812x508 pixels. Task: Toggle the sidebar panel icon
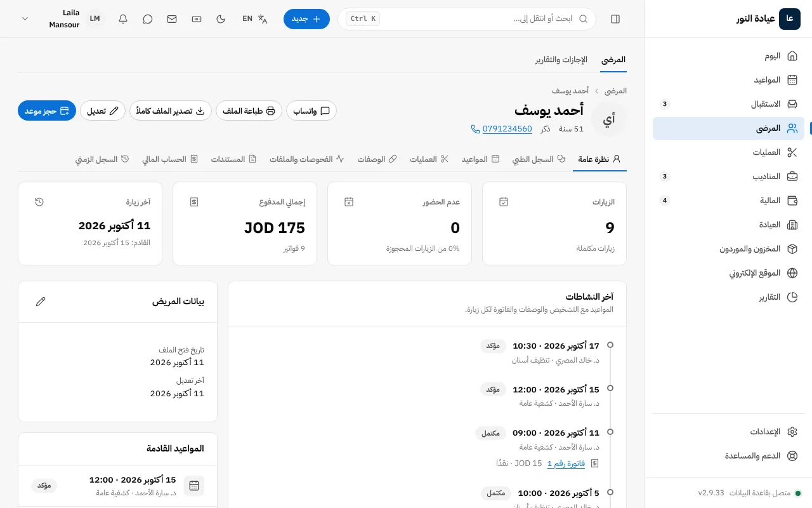coord(615,19)
